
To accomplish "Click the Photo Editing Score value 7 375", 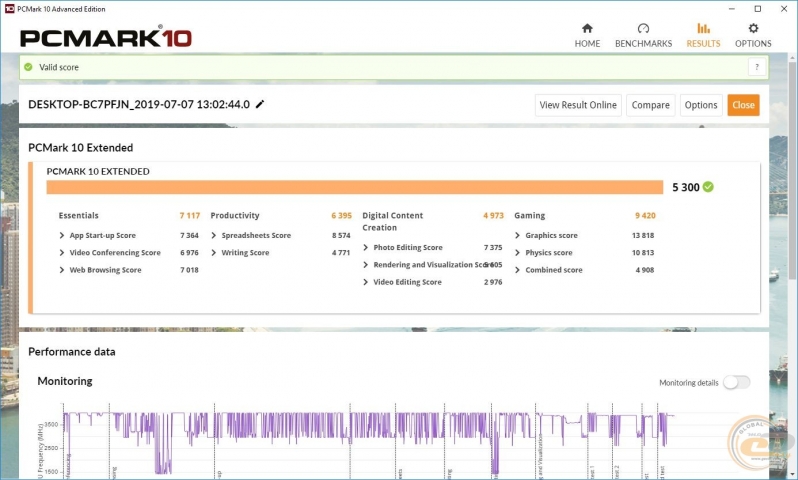I will (493, 247).
